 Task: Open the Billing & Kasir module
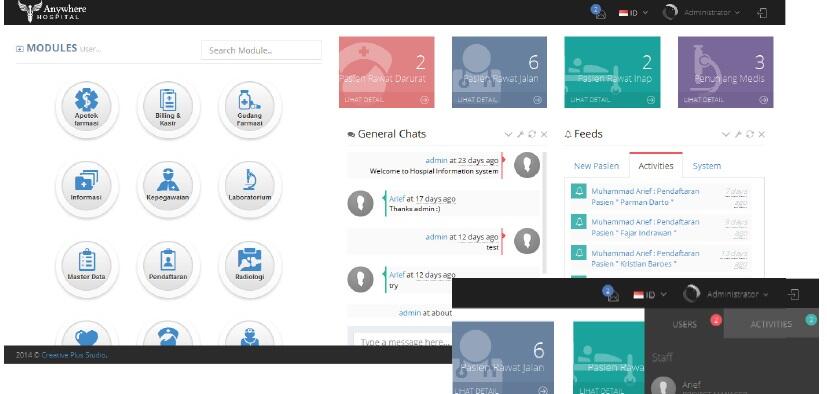click(x=168, y=107)
